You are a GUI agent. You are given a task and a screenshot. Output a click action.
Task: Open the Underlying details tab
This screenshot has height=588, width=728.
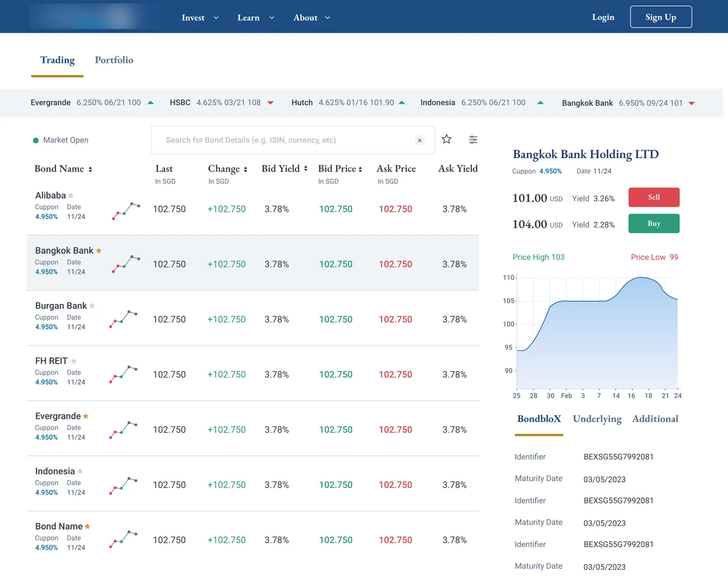[x=597, y=419]
